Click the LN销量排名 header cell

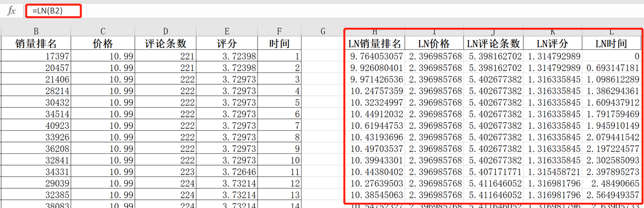375,43
